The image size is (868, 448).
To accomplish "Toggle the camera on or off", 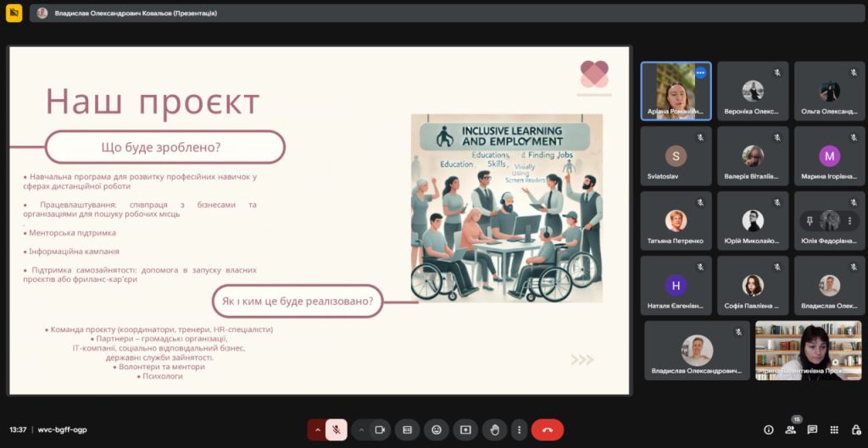I will (x=380, y=429).
